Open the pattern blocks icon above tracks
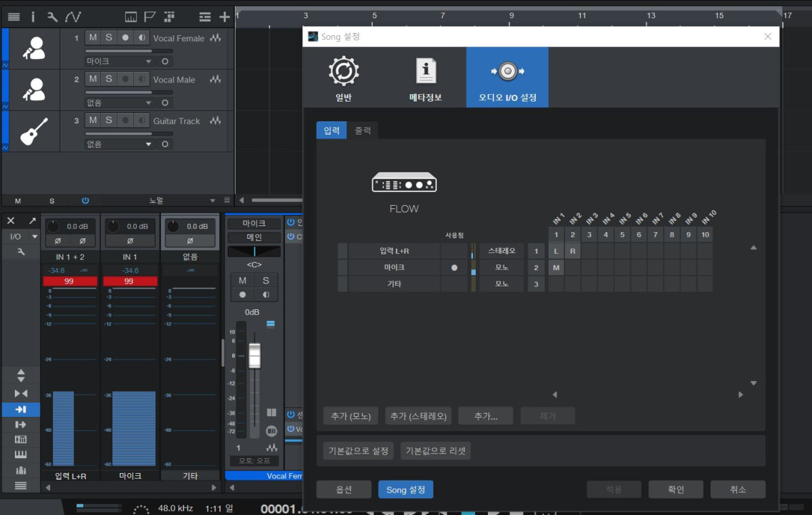 169,17
